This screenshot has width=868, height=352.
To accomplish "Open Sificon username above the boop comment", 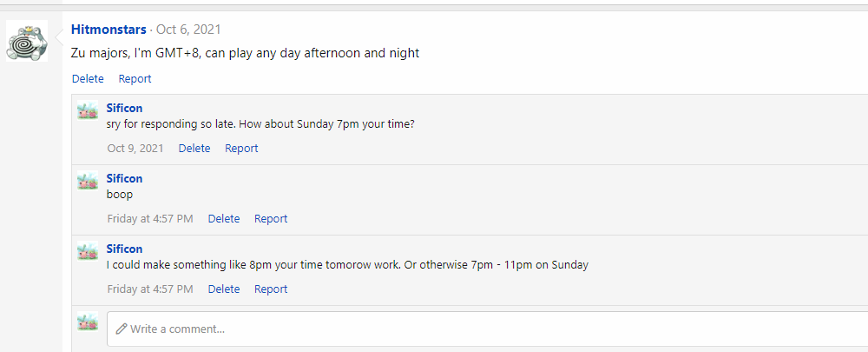I will pos(124,179).
